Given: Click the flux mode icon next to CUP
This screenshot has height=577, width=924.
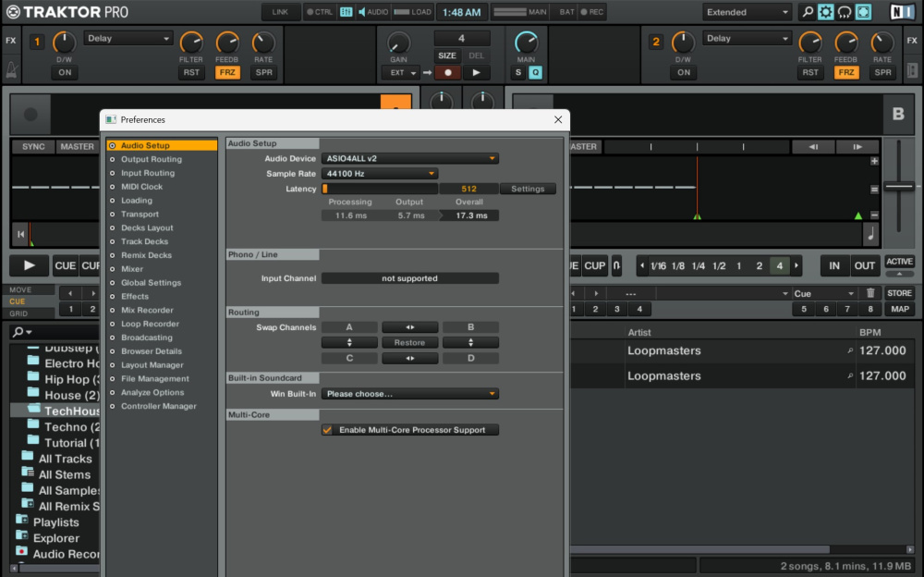Looking at the screenshot, I should click(x=617, y=265).
